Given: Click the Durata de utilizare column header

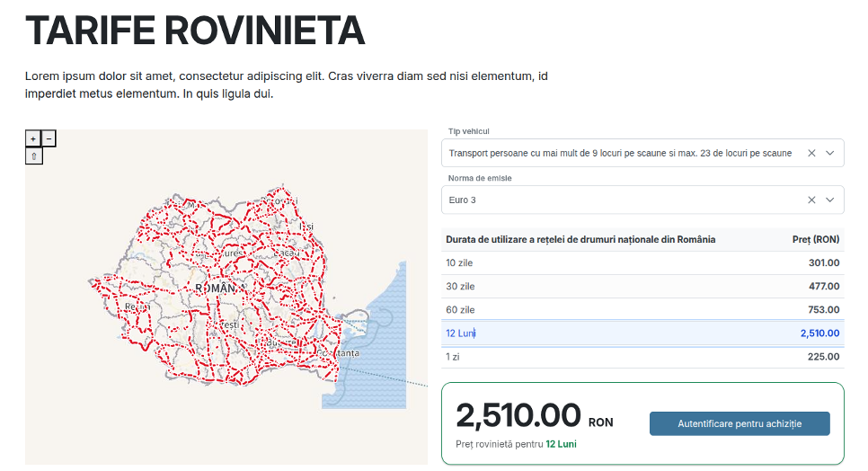Looking at the screenshot, I should click(x=580, y=240).
